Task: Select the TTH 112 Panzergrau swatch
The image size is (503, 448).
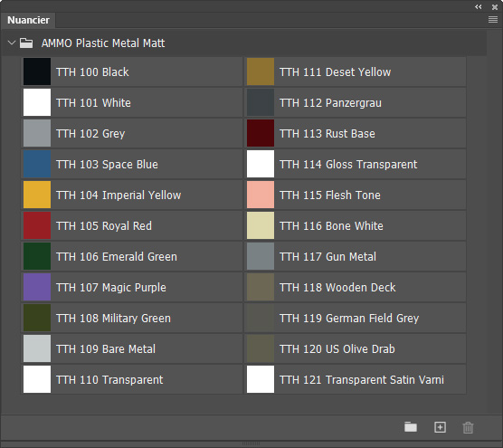Action: [261, 102]
